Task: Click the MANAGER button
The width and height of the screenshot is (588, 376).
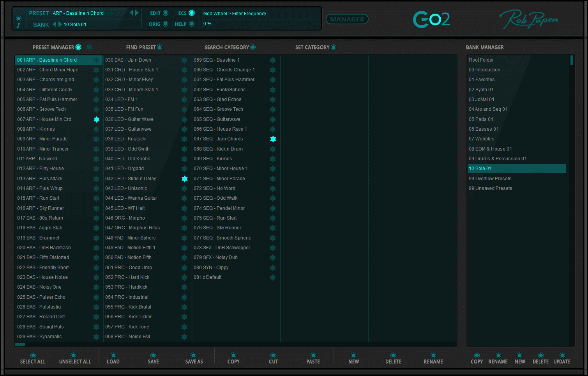Action: 347,19
